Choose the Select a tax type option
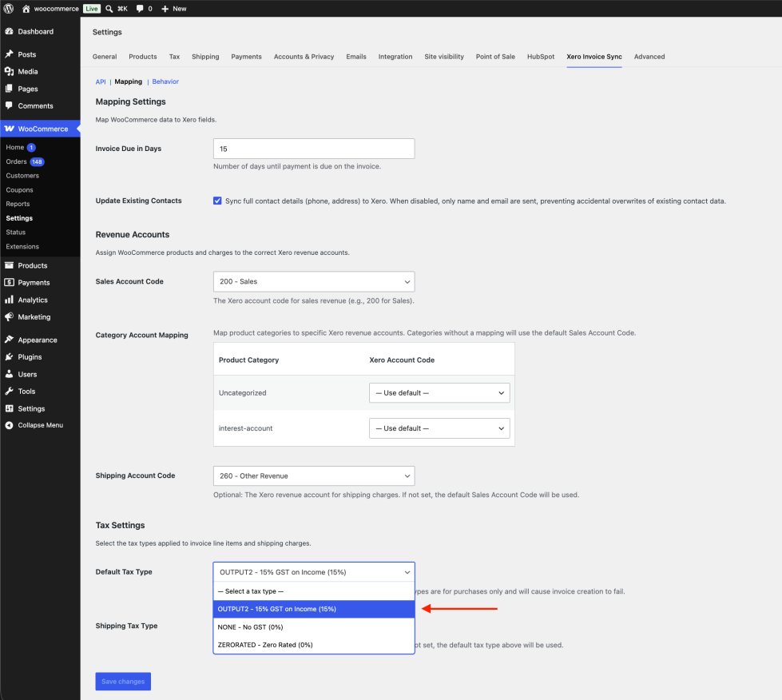 pyautogui.click(x=314, y=591)
